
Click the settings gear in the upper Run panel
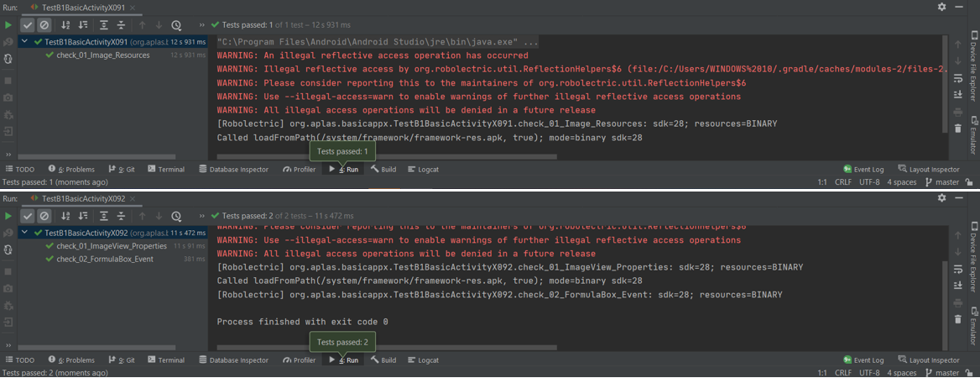pyautogui.click(x=942, y=7)
